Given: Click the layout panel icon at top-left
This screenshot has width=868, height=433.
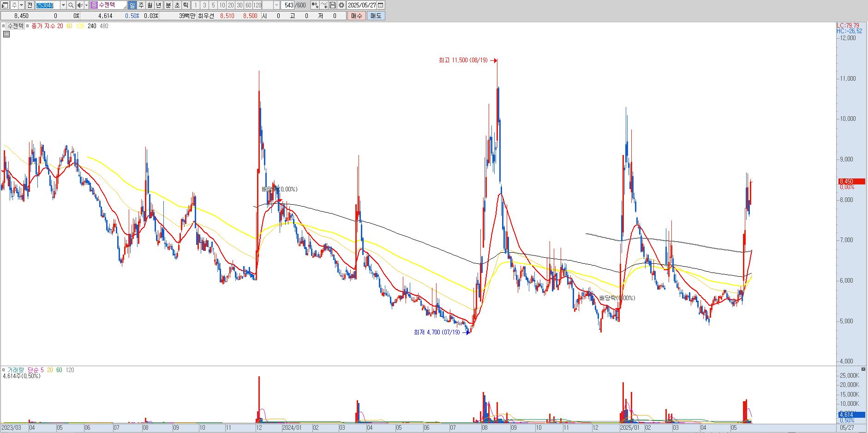Looking at the screenshot, I should click(x=5, y=5).
